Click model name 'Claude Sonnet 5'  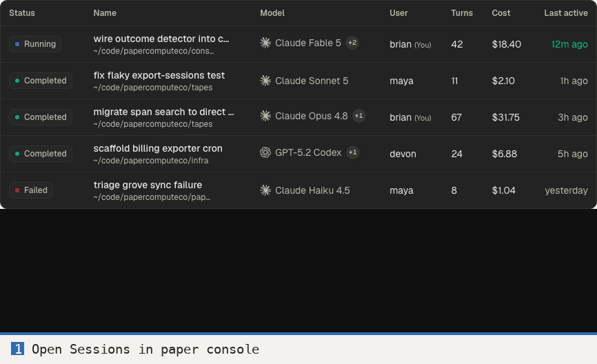click(x=312, y=81)
